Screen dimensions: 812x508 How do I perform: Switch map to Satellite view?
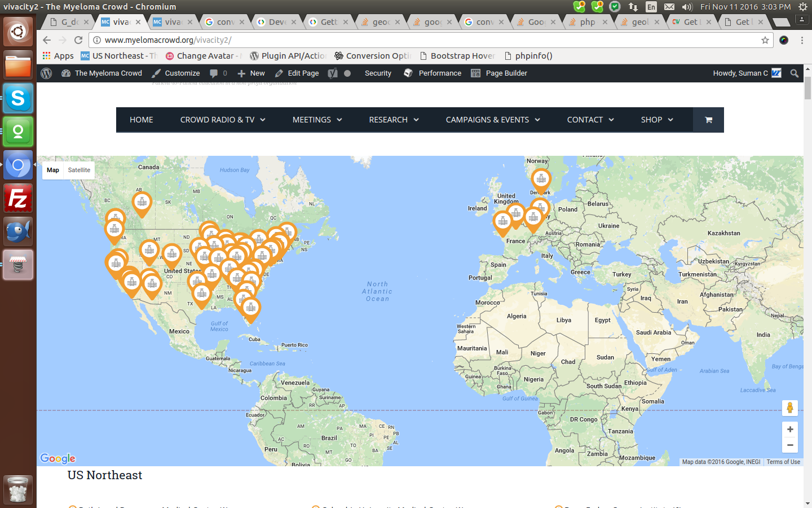tap(79, 170)
